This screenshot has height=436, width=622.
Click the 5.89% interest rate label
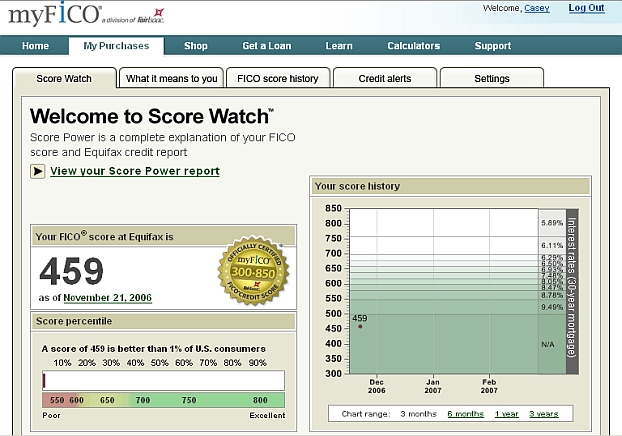click(552, 223)
